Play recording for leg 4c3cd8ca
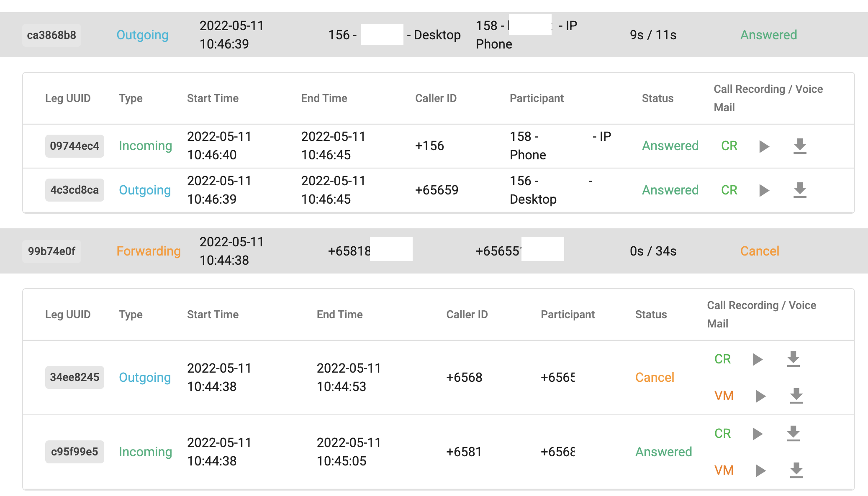 click(764, 190)
